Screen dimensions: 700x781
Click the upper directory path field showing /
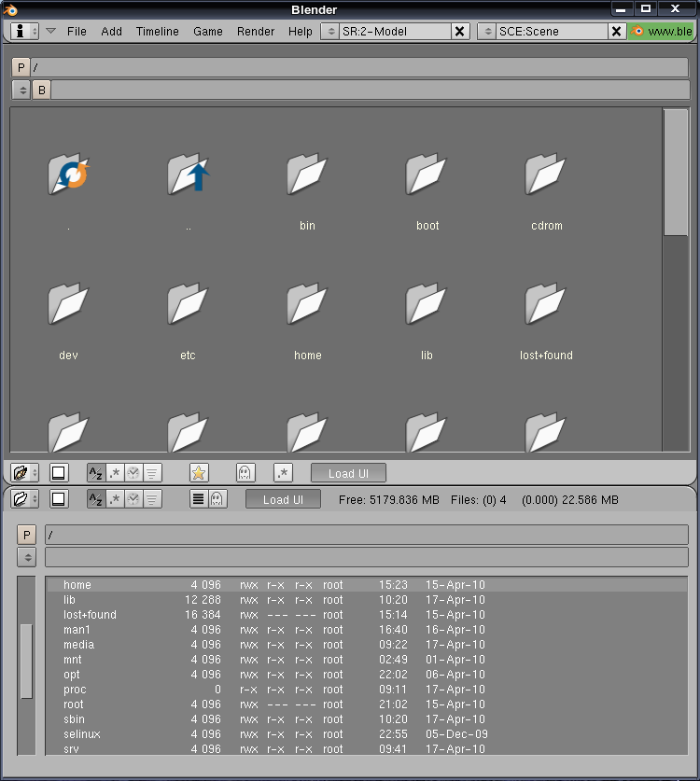point(359,67)
